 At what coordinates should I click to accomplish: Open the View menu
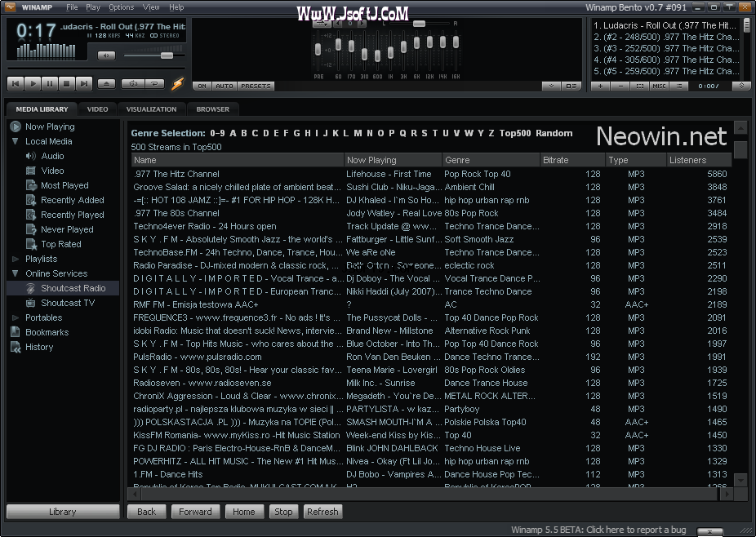click(151, 7)
